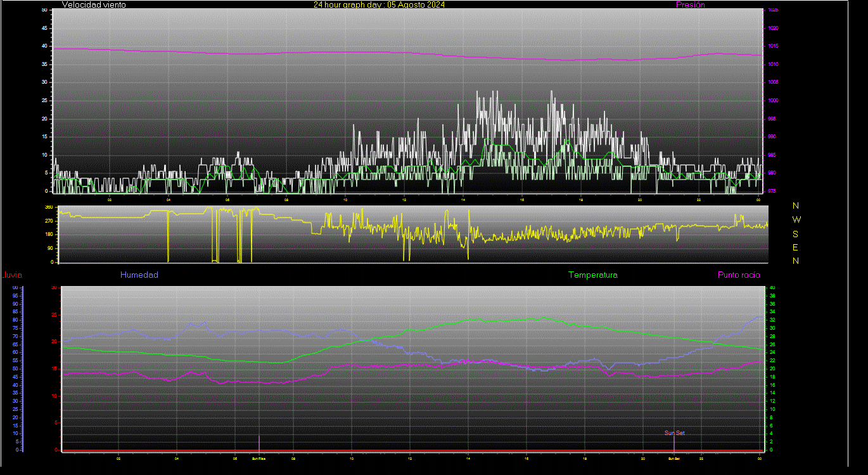This screenshot has width=868, height=475.
Task: Click the 1000 pressure axis value
Action: 773,100
